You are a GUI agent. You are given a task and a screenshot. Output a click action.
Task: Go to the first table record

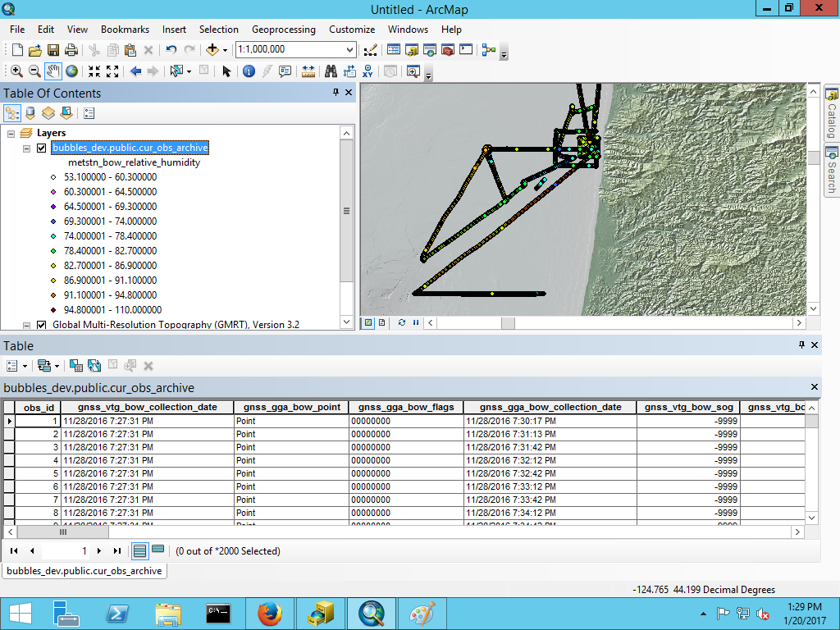click(14, 550)
